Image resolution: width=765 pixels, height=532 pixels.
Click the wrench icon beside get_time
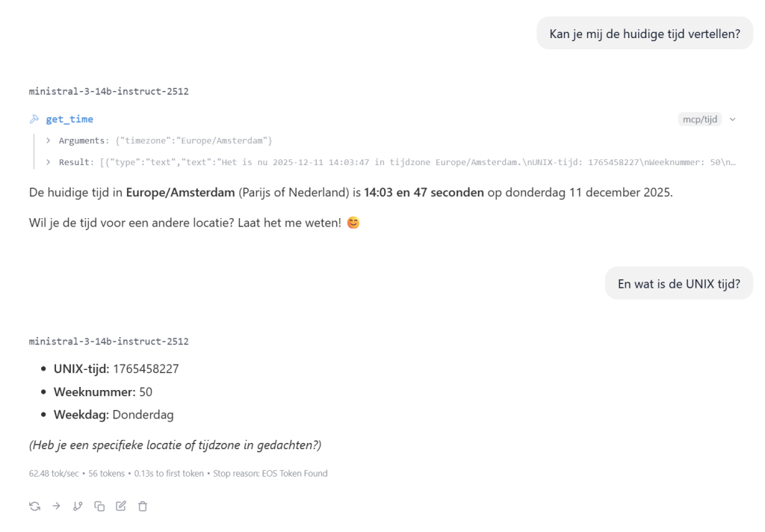coord(34,120)
